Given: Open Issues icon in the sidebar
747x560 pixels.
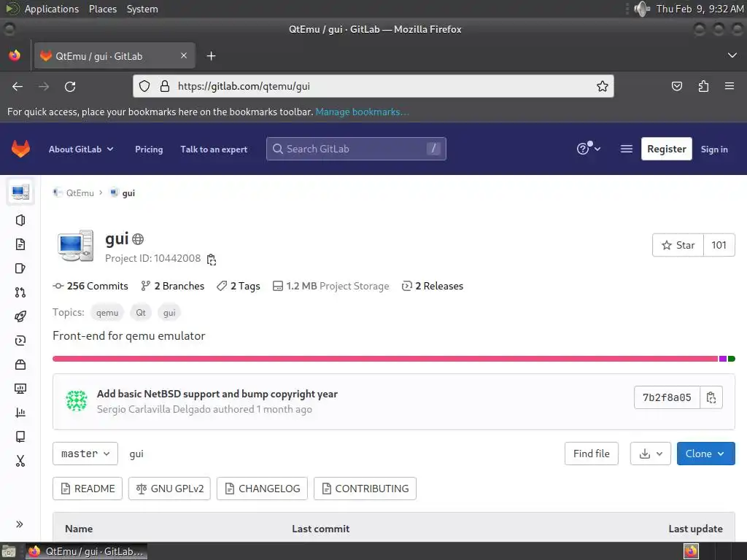Looking at the screenshot, I should [20, 268].
